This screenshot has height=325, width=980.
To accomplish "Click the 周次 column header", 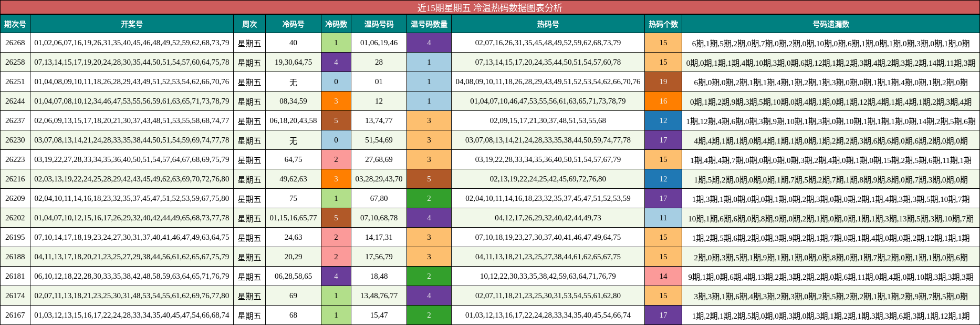I will (249, 24).
